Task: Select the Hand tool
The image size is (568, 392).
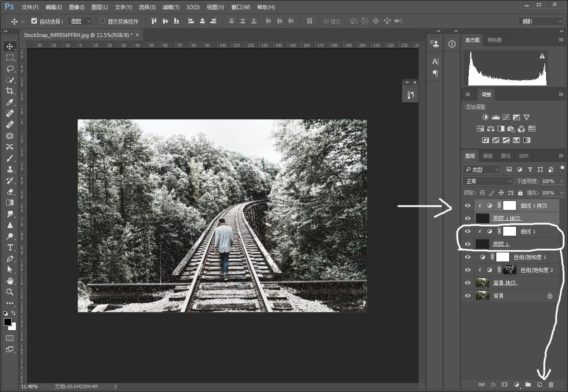Action: [9, 281]
